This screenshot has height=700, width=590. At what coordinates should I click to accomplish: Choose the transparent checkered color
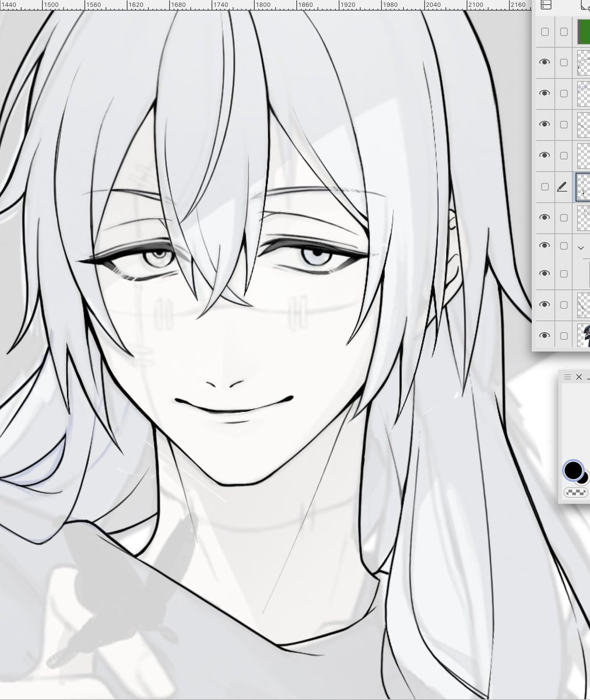[x=576, y=493]
